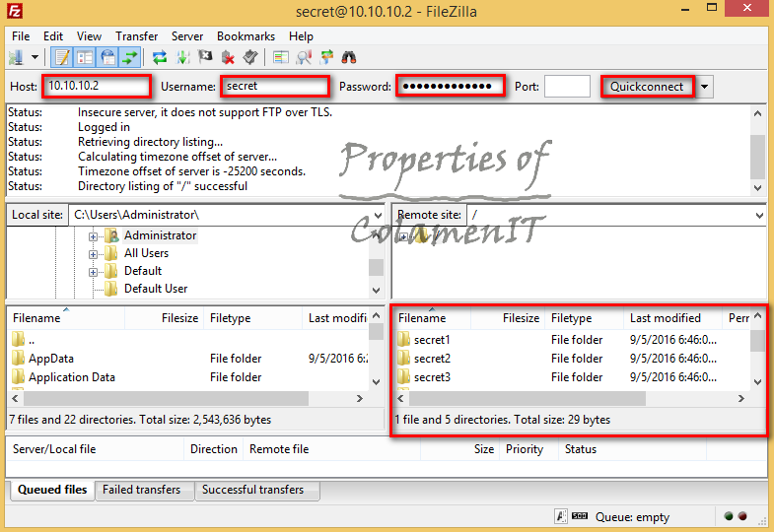The width and height of the screenshot is (774, 532).
Task: Cancel the current operation icon
Action: coord(205,58)
